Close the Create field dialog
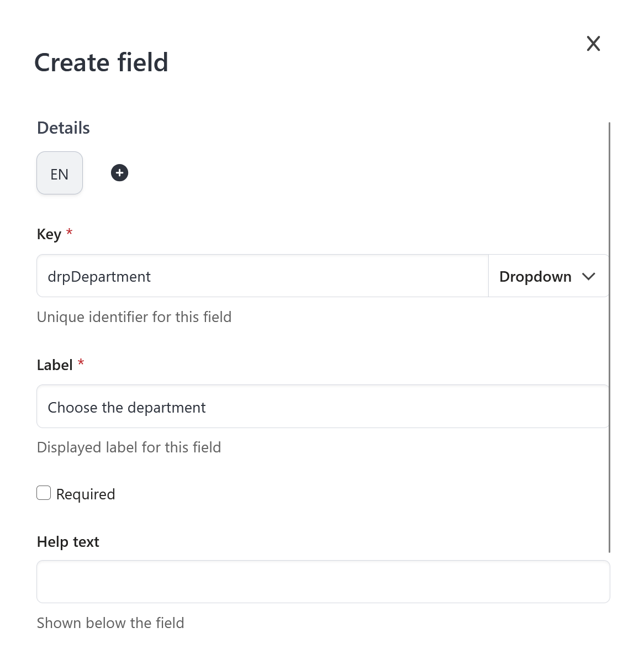The width and height of the screenshot is (644, 654). click(593, 44)
